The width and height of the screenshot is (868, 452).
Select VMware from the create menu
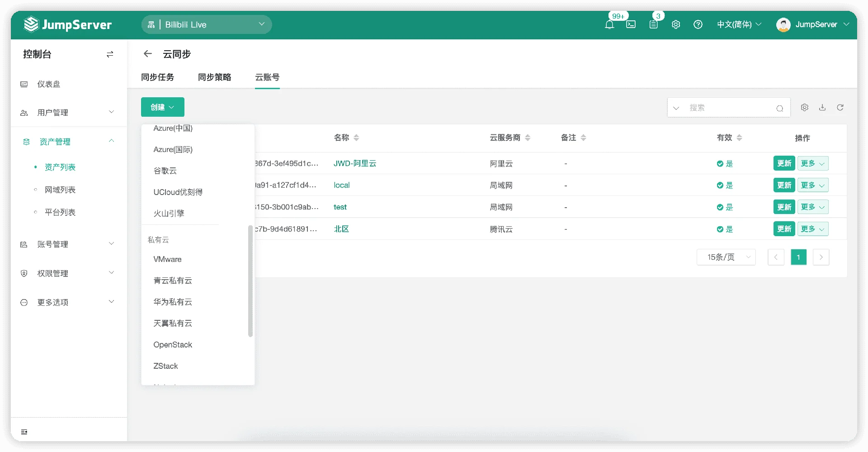click(167, 259)
